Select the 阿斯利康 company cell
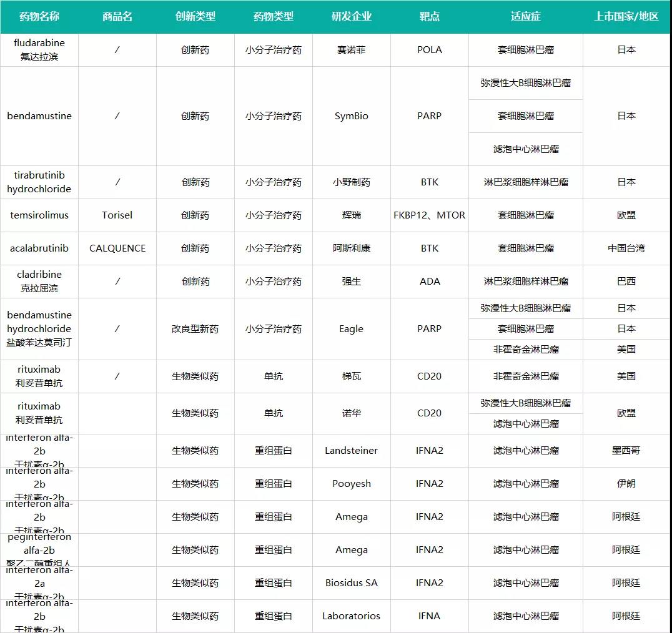672x633 pixels. [x=352, y=248]
